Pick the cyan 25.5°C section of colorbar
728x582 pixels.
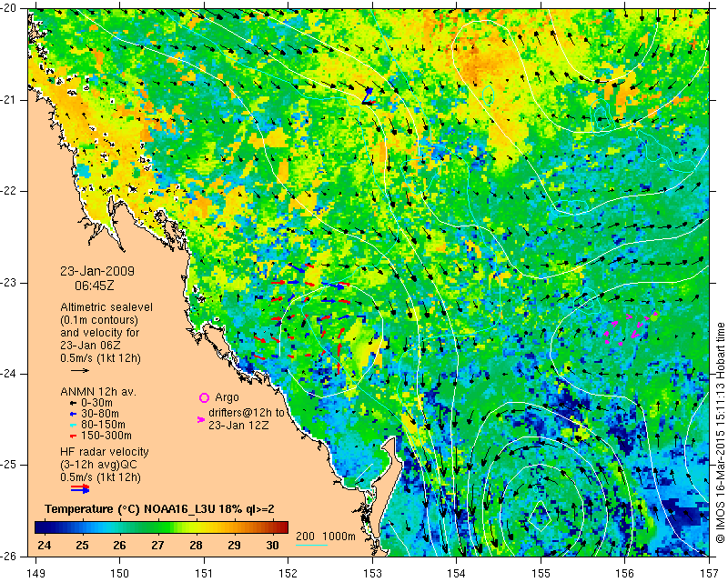(x=101, y=527)
